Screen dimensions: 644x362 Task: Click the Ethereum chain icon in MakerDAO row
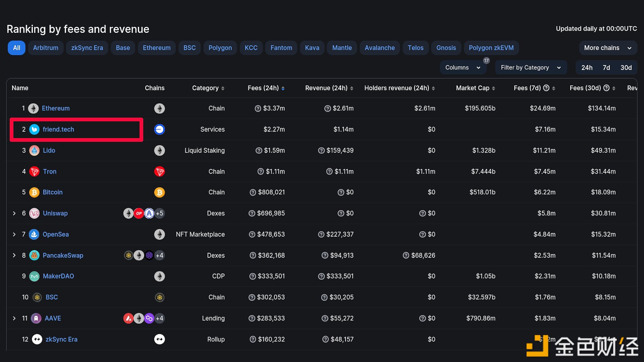(159, 276)
